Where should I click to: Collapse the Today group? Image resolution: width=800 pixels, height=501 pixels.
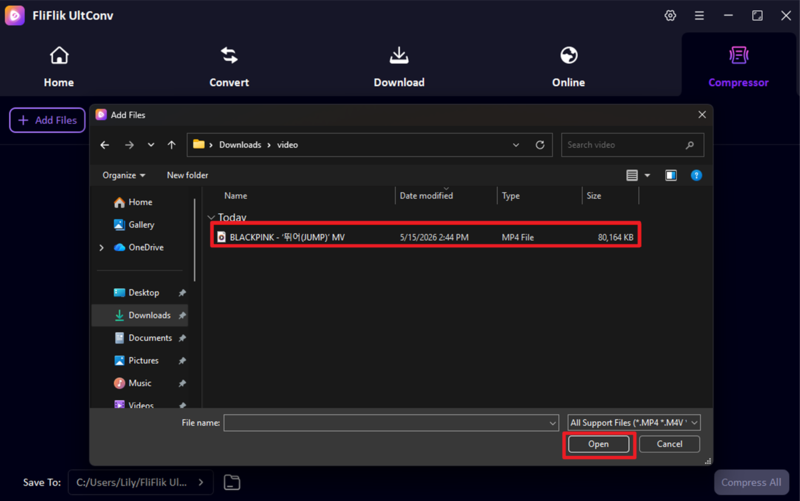(211, 217)
